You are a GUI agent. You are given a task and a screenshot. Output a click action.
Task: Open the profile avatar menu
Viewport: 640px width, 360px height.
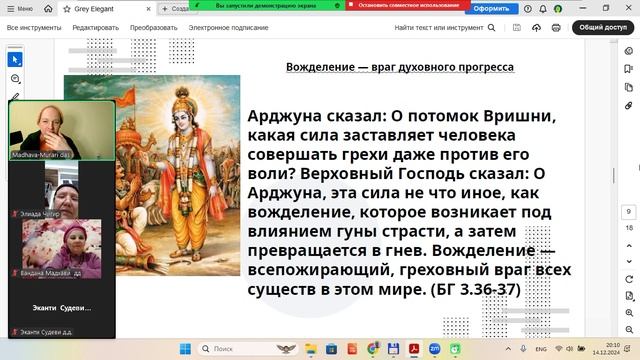pos(558,9)
